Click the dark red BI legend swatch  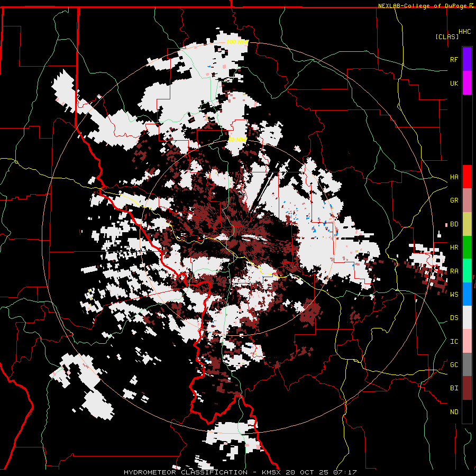(x=467, y=388)
